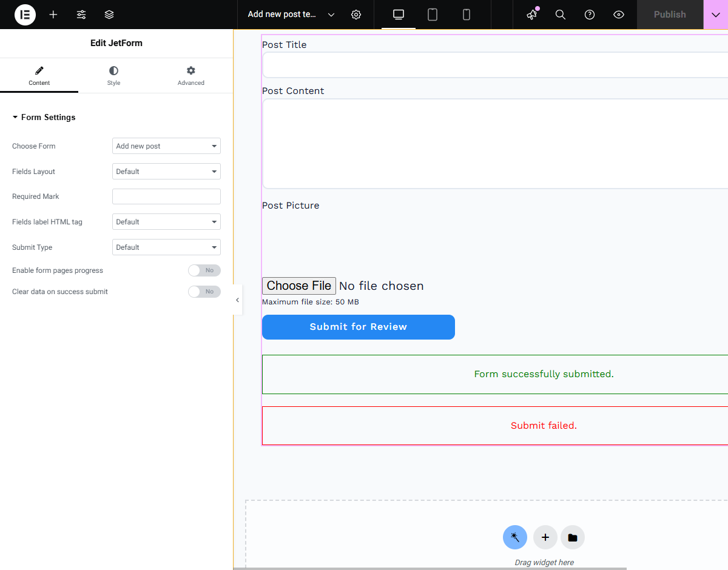
Task: Publish the page
Action: tap(670, 15)
